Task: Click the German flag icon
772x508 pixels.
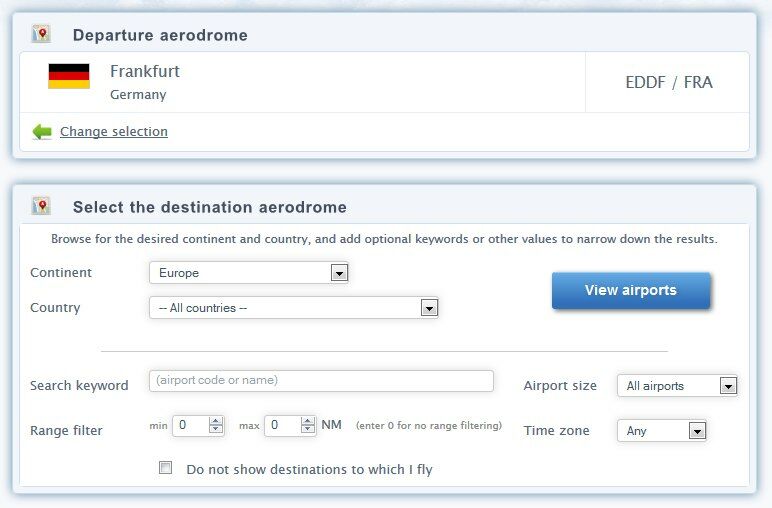Action: pos(69,77)
